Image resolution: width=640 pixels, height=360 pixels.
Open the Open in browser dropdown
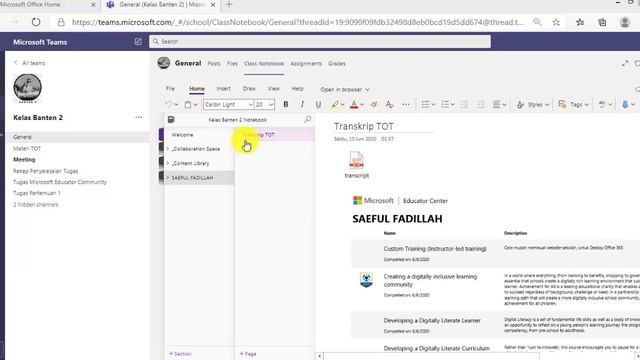(345, 89)
